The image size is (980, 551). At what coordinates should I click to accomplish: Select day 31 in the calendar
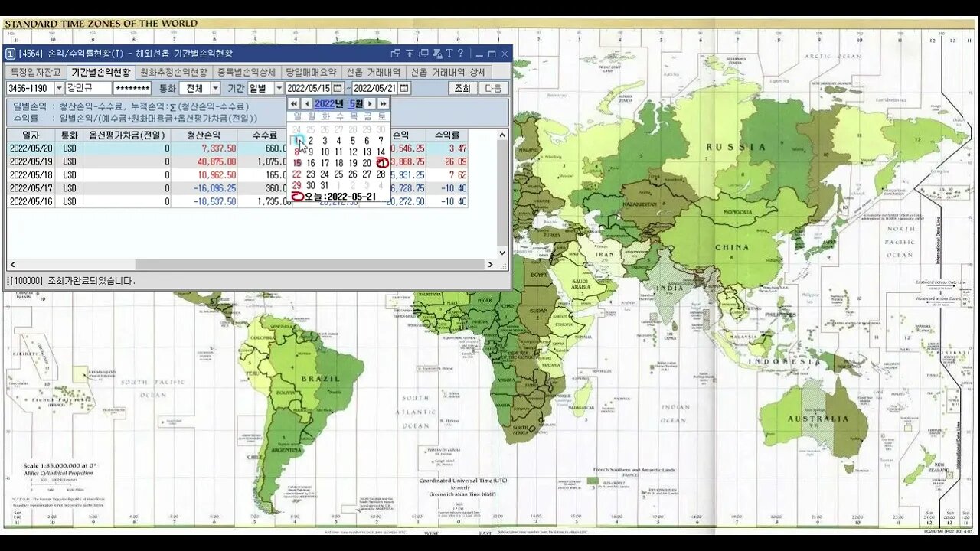click(325, 185)
